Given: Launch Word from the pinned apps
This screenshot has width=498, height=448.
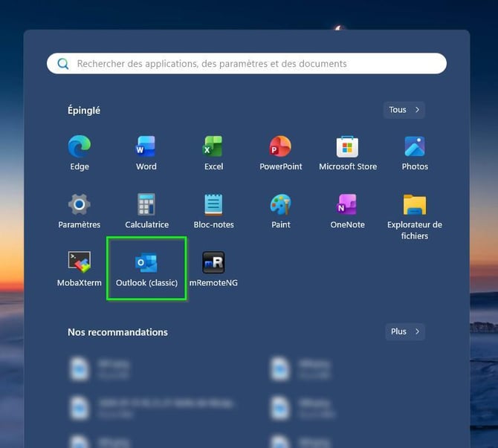Looking at the screenshot, I should (146, 153).
